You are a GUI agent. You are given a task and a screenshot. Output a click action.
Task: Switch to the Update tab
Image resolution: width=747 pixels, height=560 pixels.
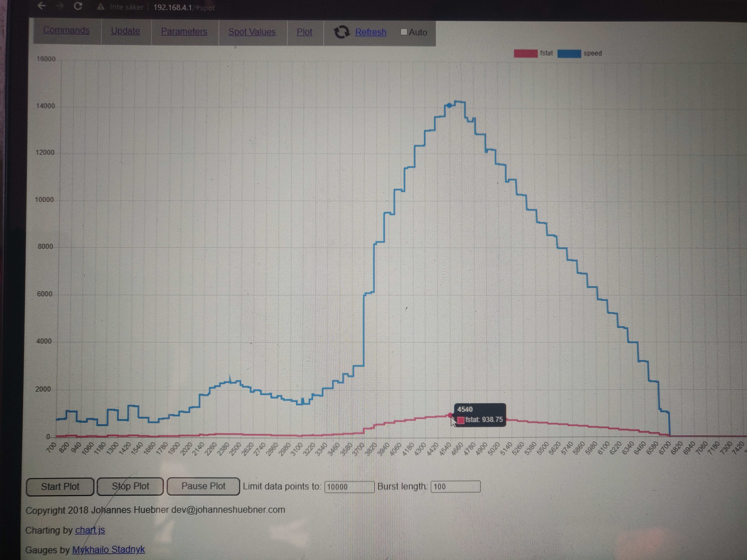(125, 31)
